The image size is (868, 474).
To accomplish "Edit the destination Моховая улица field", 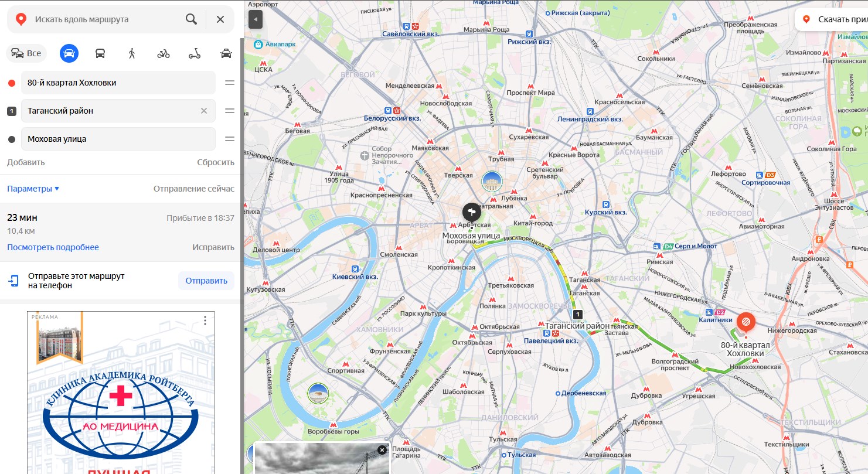I will (x=118, y=139).
